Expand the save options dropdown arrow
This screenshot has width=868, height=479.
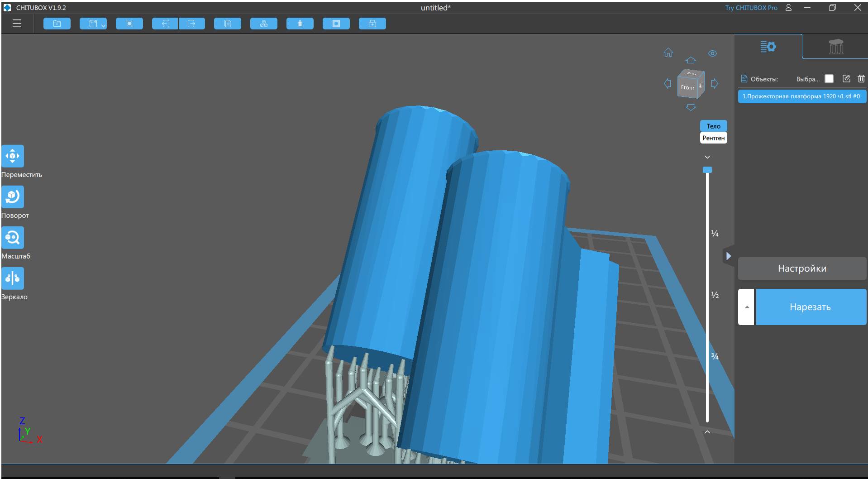click(104, 26)
